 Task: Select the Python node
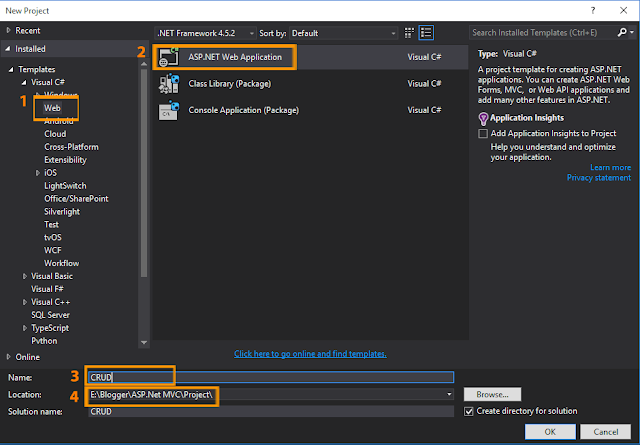pyautogui.click(x=44, y=341)
